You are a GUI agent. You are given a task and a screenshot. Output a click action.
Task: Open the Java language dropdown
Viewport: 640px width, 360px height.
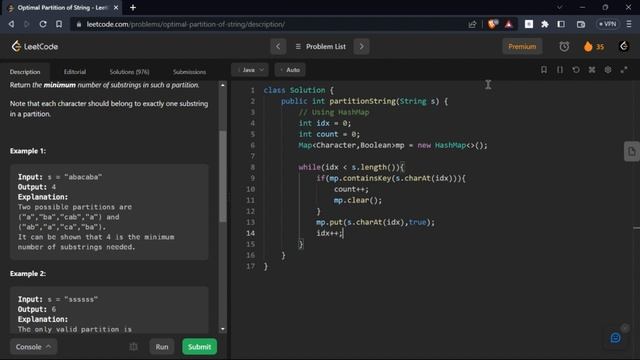[x=250, y=70]
